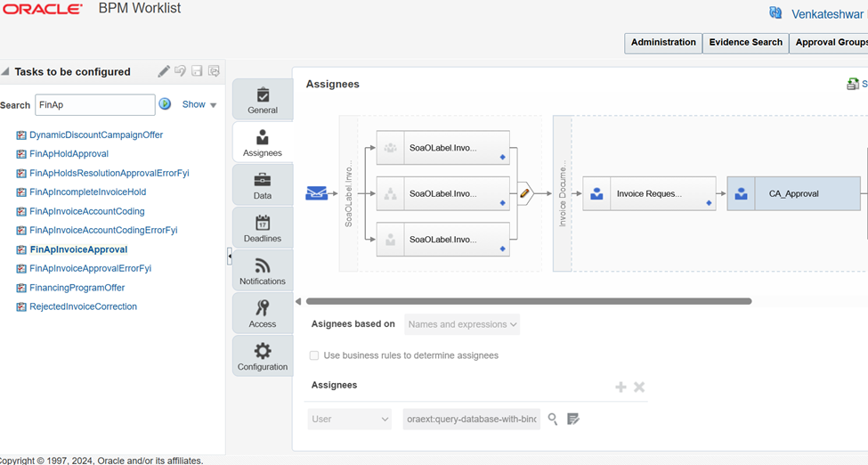
Task: Switch to the Configuration tab
Action: [x=263, y=355]
